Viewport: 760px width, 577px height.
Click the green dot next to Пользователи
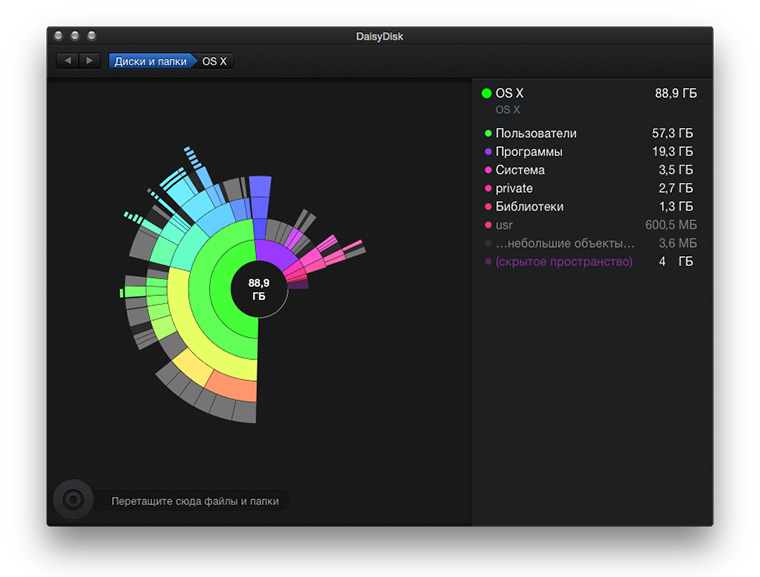point(488,133)
